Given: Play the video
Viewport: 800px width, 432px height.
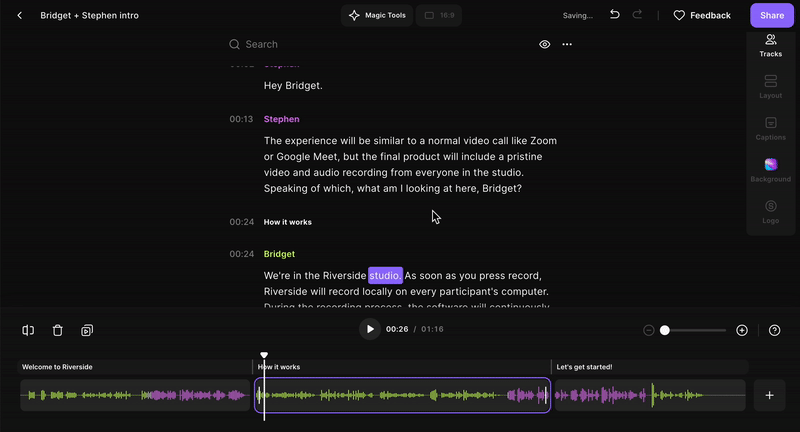Looking at the screenshot, I should click(370, 329).
